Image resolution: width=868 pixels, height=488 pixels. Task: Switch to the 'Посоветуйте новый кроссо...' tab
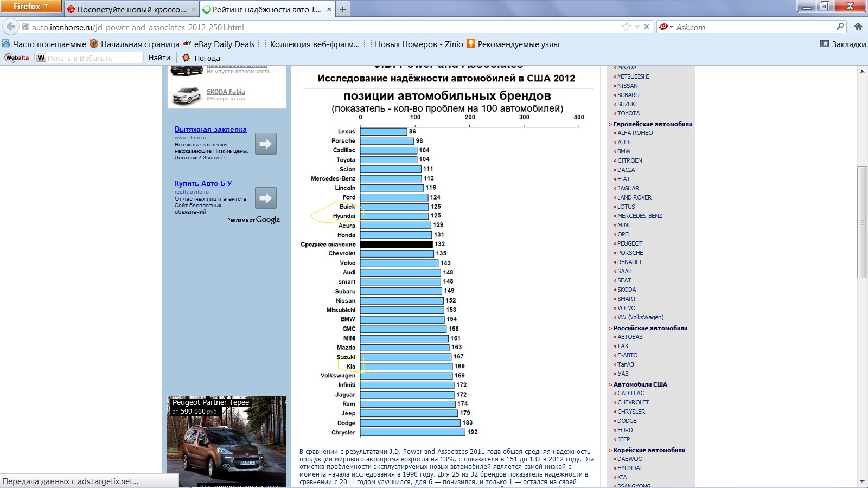[x=132, y=9]
